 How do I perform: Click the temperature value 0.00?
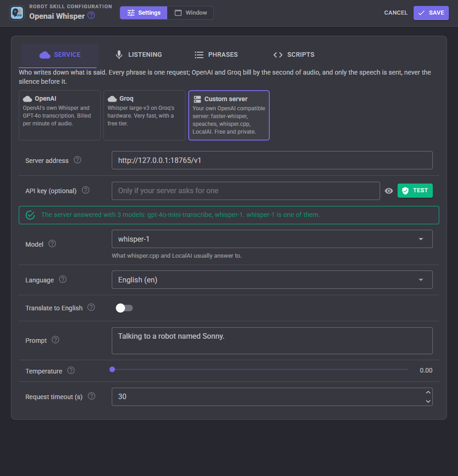pos(426,370)
